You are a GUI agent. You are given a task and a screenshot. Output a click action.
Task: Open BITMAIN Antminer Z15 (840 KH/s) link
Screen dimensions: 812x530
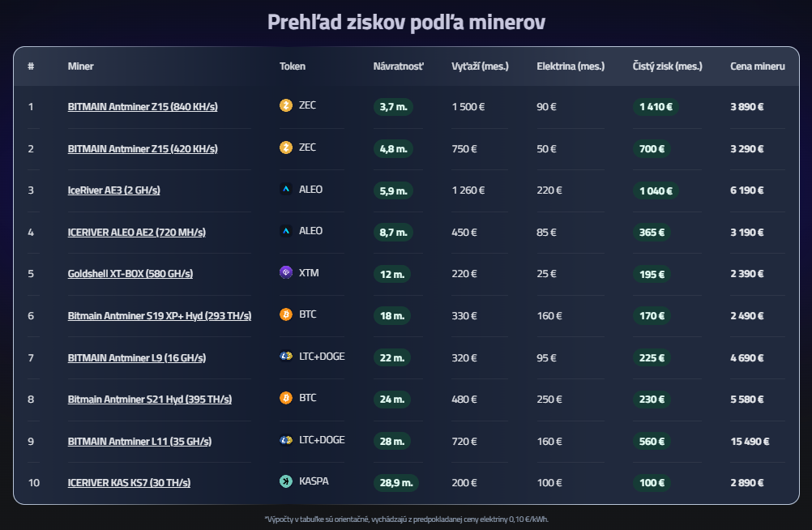click(x=143, y=107)
